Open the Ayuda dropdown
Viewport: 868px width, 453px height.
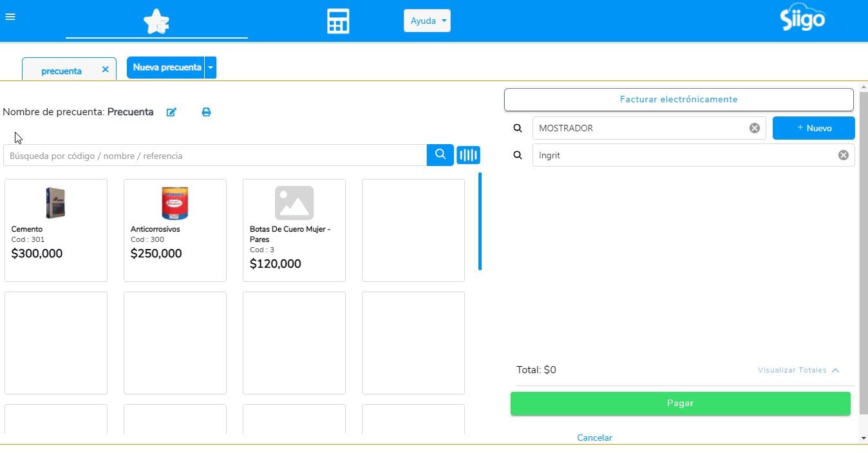[x=427, y=21]
